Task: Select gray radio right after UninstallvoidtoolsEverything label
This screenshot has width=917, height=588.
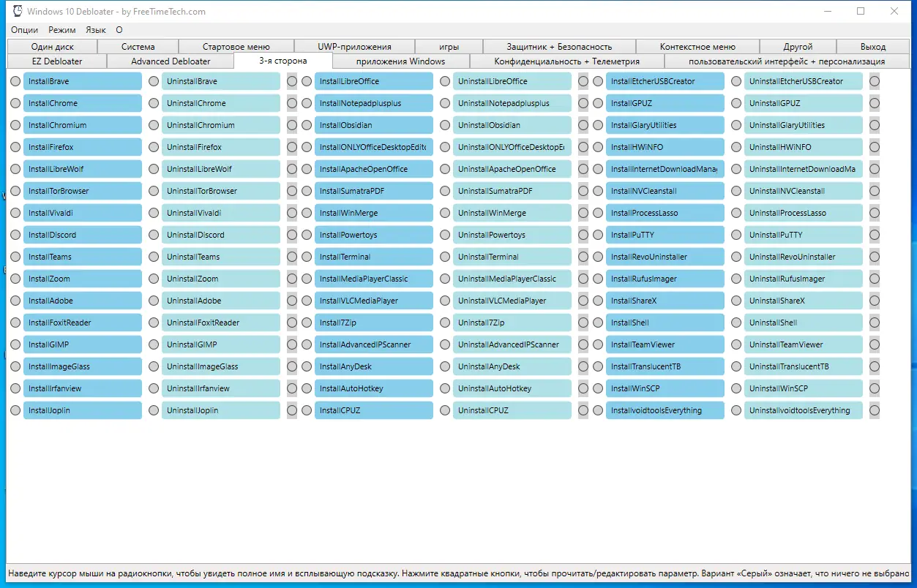Action: [875, 410]
